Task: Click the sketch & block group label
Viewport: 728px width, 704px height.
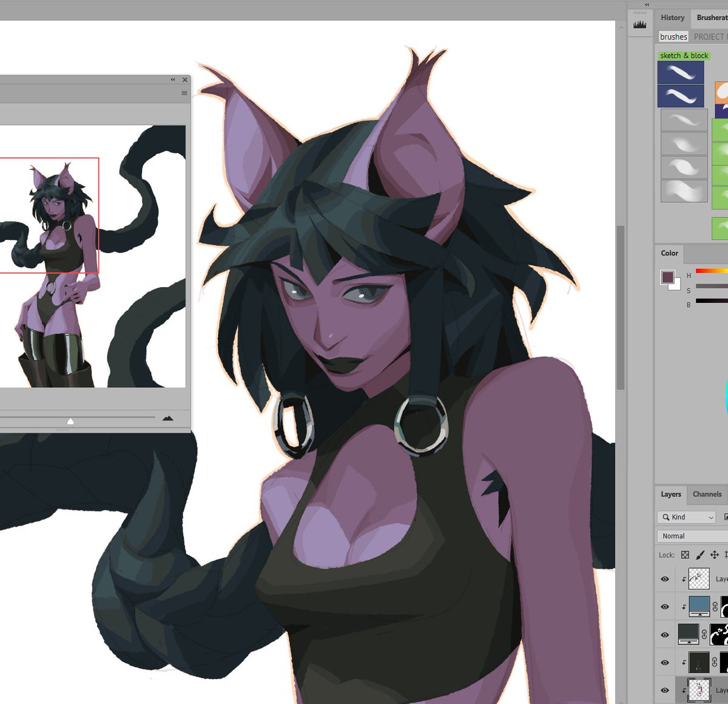Action: [684, 55]
